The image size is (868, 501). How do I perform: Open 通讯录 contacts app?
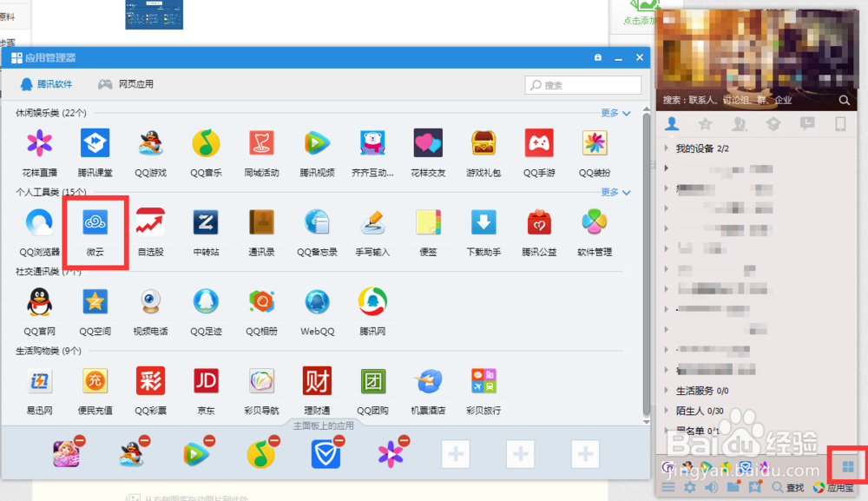pos(262,222)
